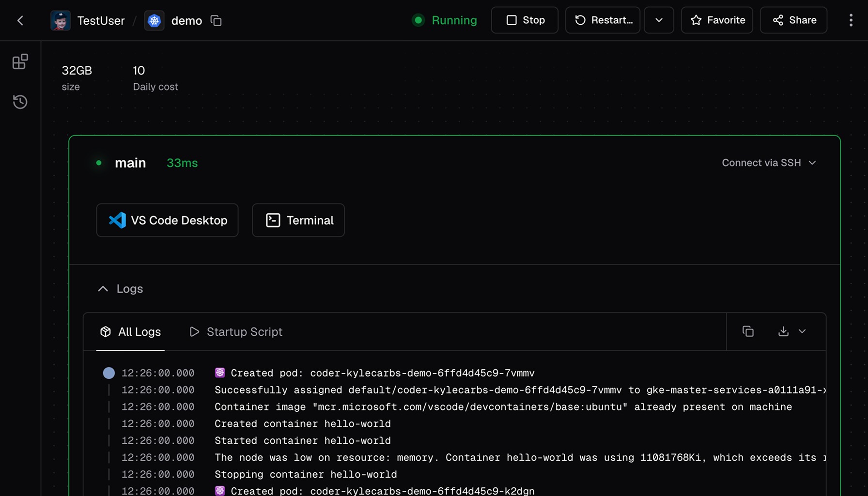Open the Terminal app

tap(298, 220)
